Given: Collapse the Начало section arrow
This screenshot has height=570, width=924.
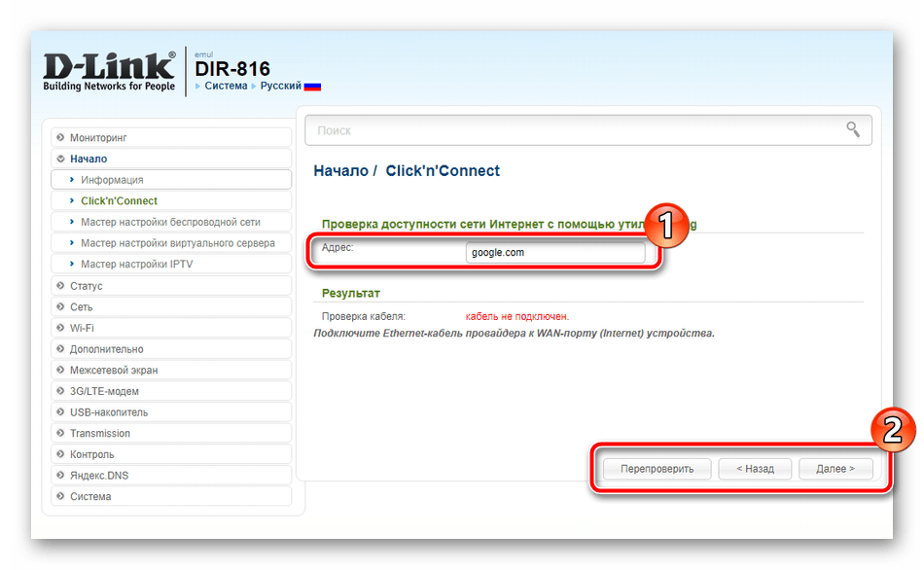Looking at the screenshot, I should pyautogui.click(x=60, y=159).
